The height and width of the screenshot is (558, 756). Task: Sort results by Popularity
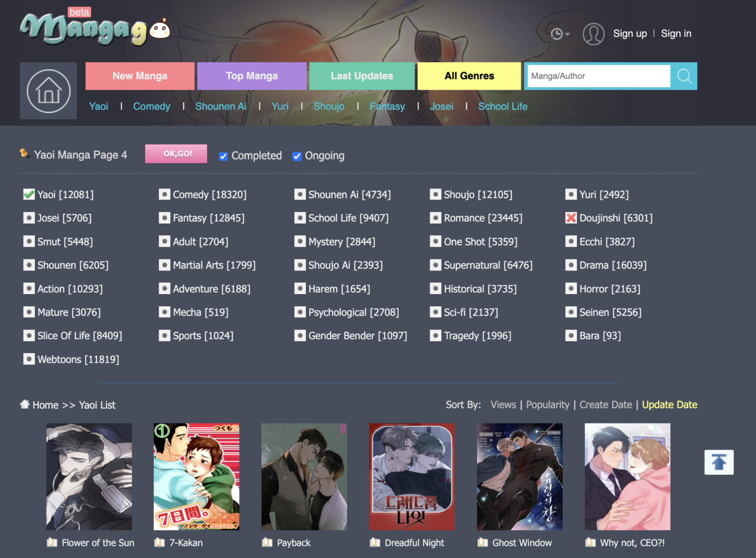548,404
